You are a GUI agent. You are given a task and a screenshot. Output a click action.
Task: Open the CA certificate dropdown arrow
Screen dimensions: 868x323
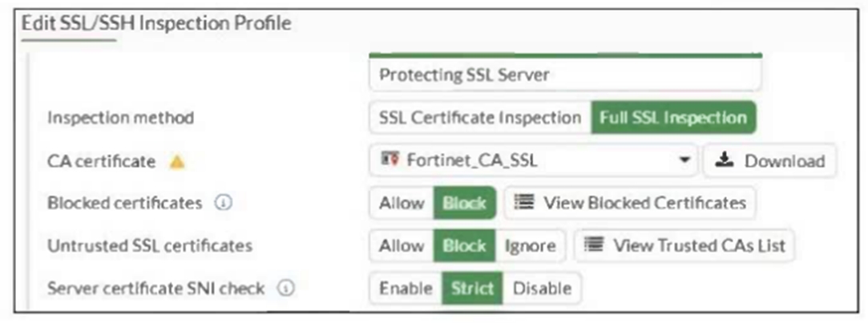point(684,160)
